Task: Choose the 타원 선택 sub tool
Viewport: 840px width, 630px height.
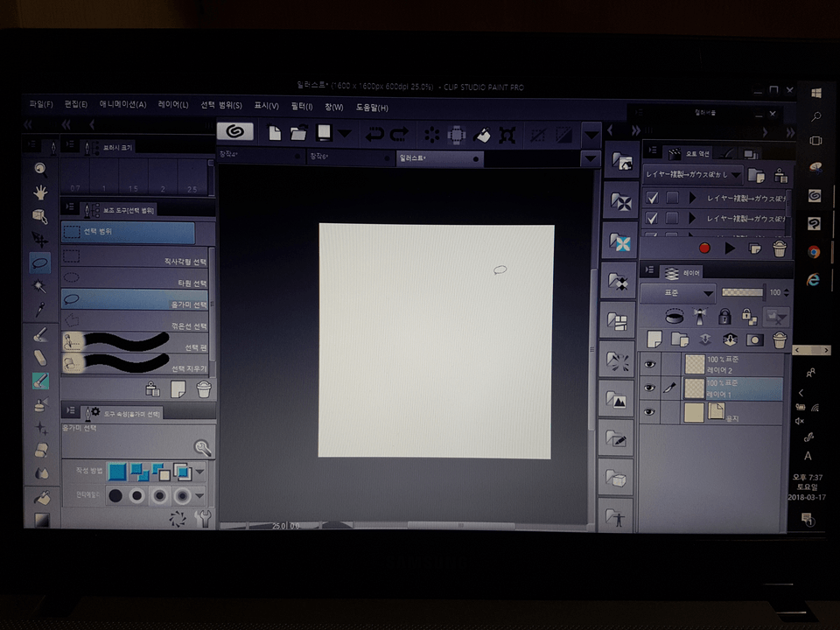Action: pos(136,282)
